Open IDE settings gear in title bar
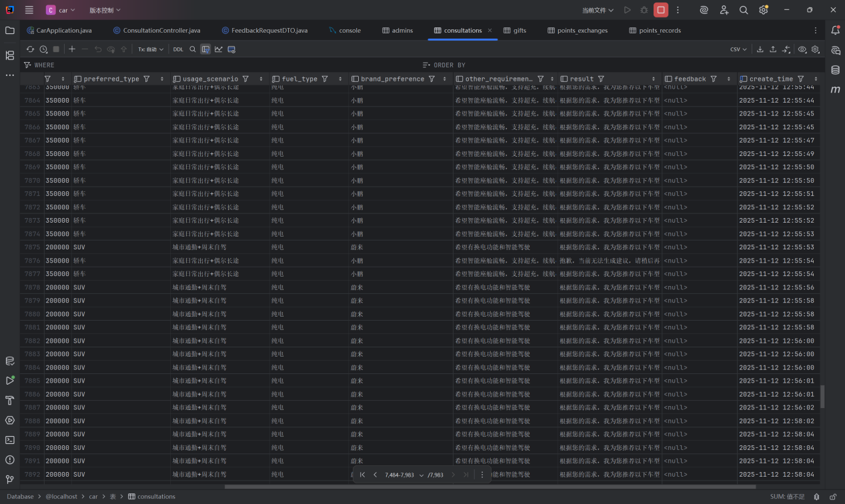Viewport: 845px width, 504px height. 764,10
